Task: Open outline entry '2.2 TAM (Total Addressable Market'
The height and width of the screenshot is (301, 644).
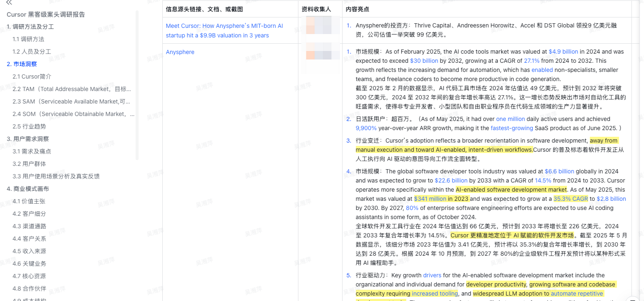Action: (x=72, y=89)
